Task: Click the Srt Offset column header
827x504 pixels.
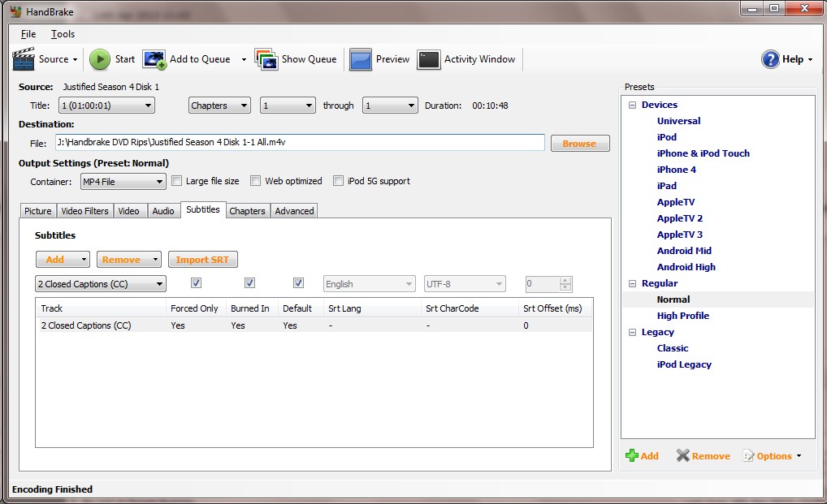Action: pos(555,308)
